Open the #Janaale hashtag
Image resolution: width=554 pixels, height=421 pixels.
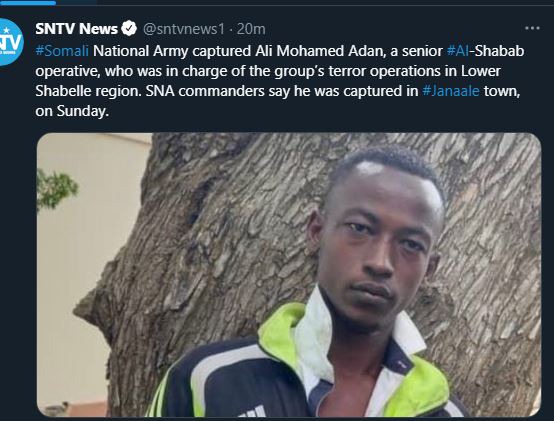(x=451, y=91)
